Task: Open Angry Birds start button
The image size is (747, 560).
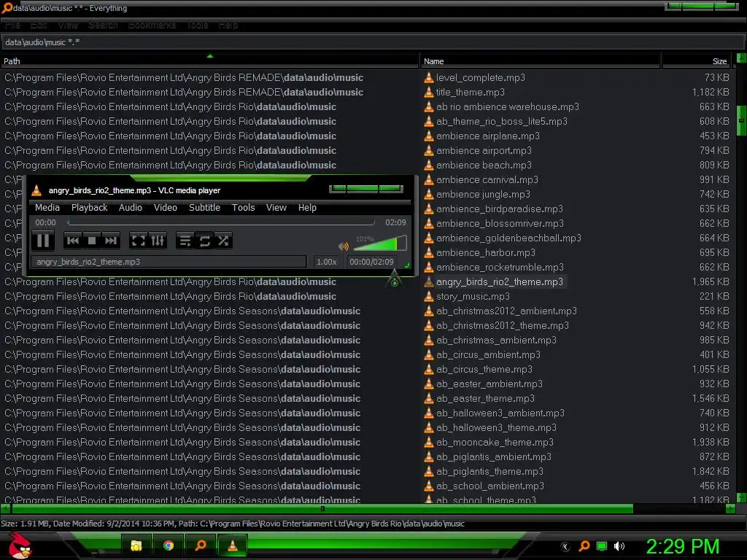Action: 19,545
